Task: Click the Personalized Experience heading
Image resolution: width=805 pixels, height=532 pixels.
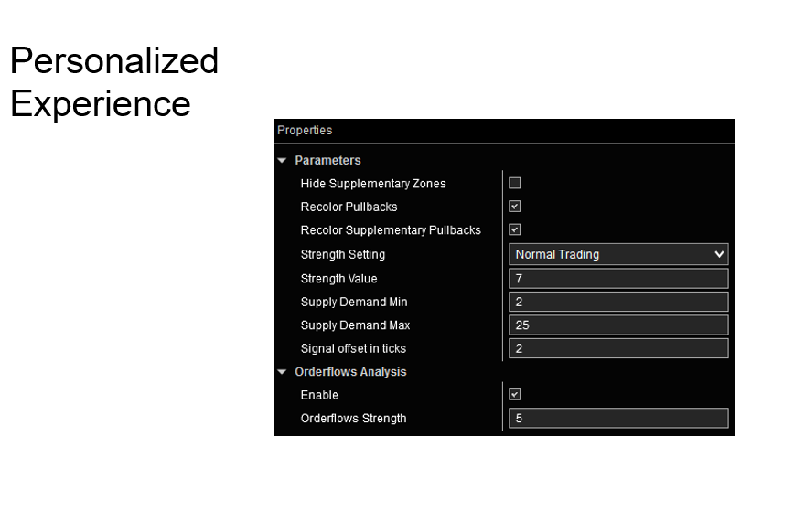Action: pos(113,82)
